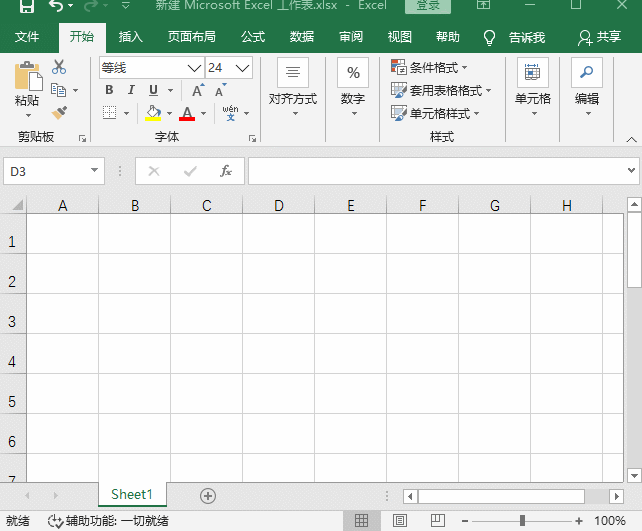Viewport: 642px width, 531px height.
Task: Open the 字体 dialog launcher
Action: coord(252,139)
